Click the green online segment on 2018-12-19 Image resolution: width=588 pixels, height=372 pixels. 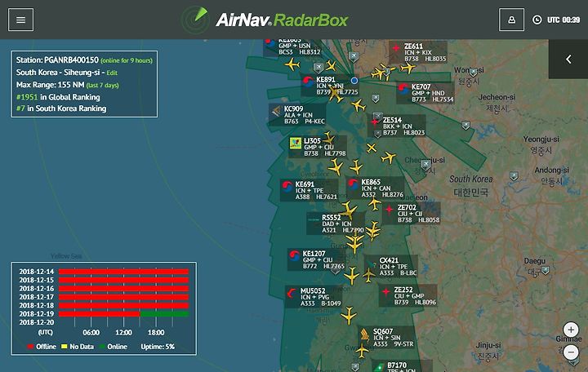point(164,314)
